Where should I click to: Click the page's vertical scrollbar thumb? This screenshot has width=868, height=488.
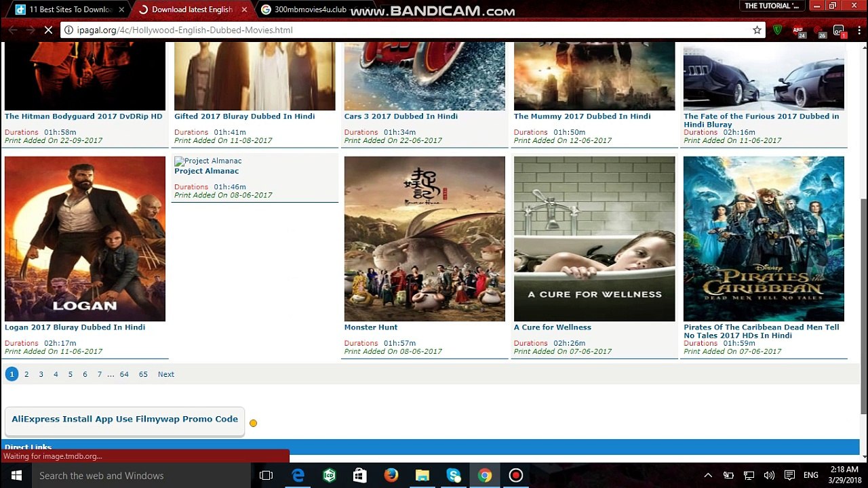coord(864,307)
